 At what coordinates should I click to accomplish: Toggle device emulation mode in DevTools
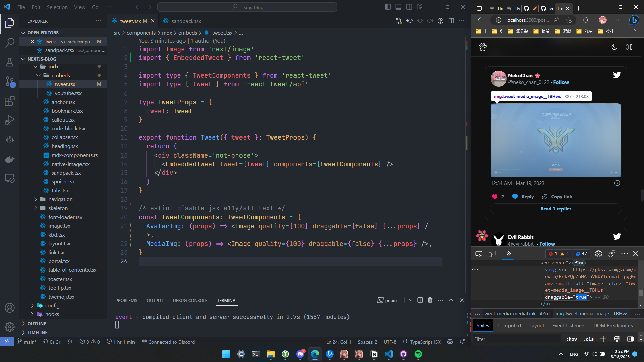coord(492,254)
